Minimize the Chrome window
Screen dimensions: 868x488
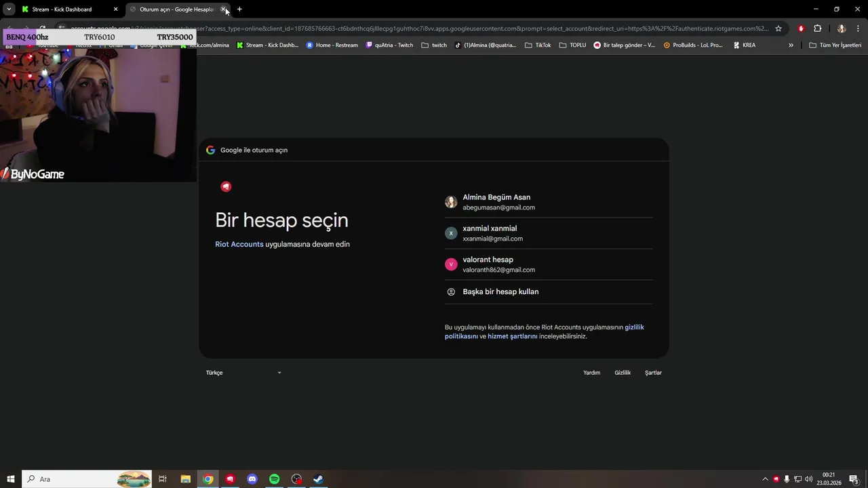tap(816, 9)
